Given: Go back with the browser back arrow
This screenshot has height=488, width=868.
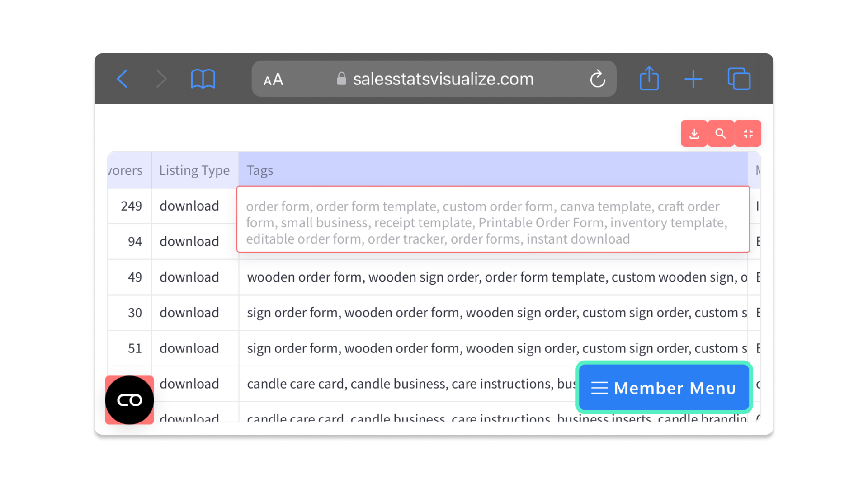Looking at the screenshot, I should click(x=123, y=79).
